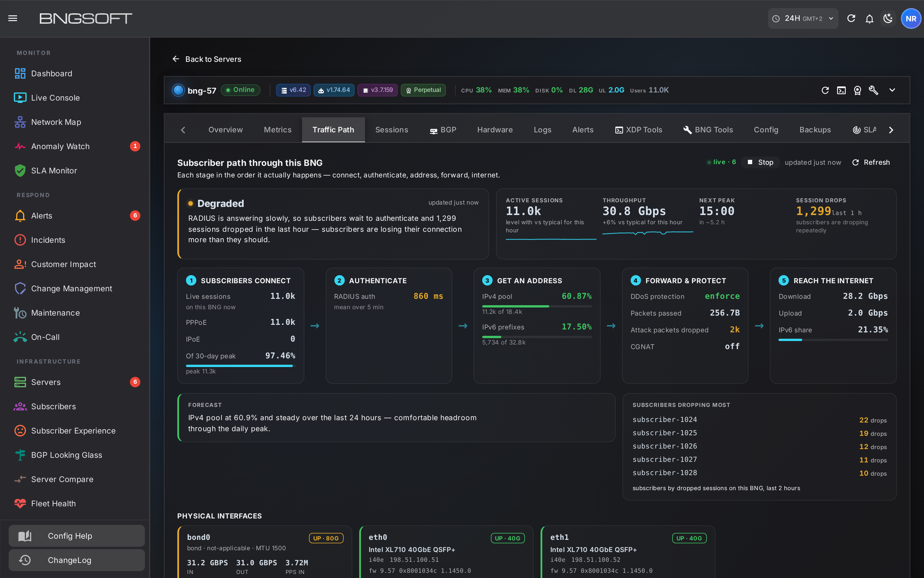Open Change Management
This screenshot has width=924, height=578.
point(75,289)
